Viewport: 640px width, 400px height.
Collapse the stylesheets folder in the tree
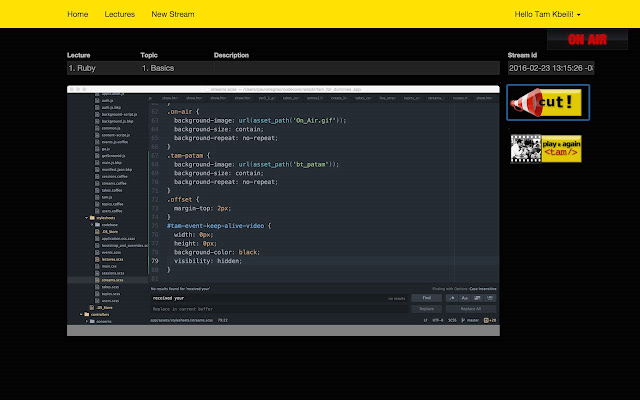87,218
